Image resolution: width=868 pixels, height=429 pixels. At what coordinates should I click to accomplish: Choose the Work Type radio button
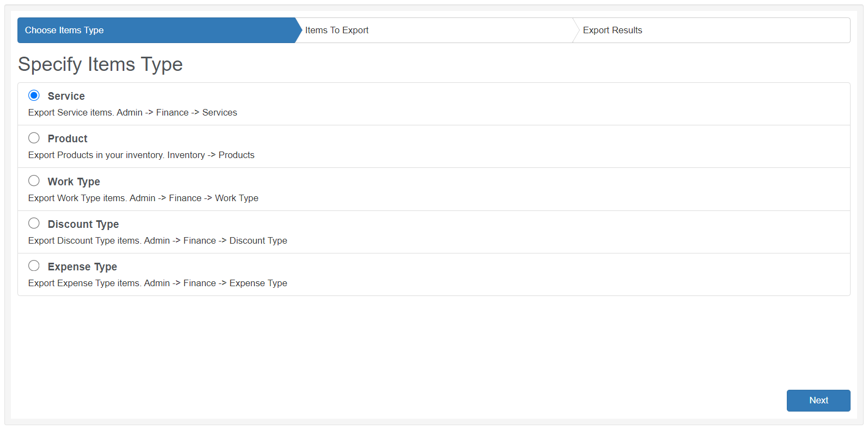[x=34, y=180]
